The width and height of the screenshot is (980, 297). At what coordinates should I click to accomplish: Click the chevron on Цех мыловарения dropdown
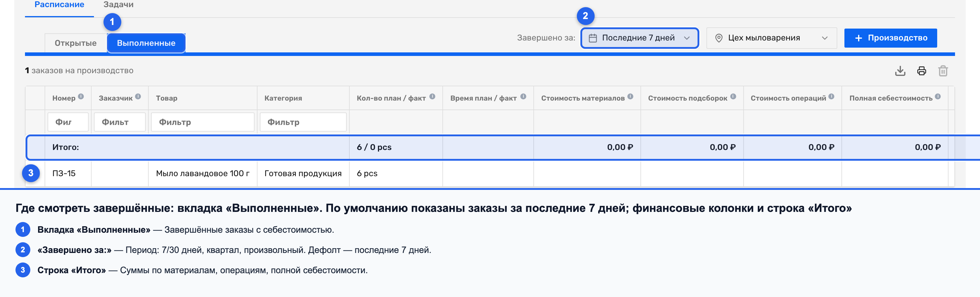(x=825, y=38)
